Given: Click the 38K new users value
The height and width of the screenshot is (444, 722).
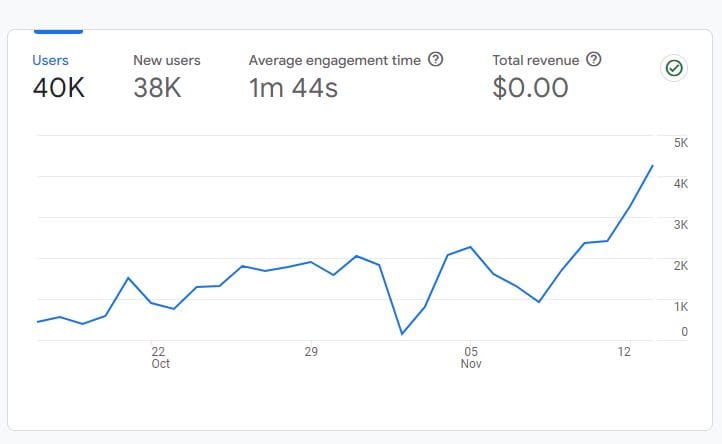Looking at the screenshot, I should click(157, 88).
